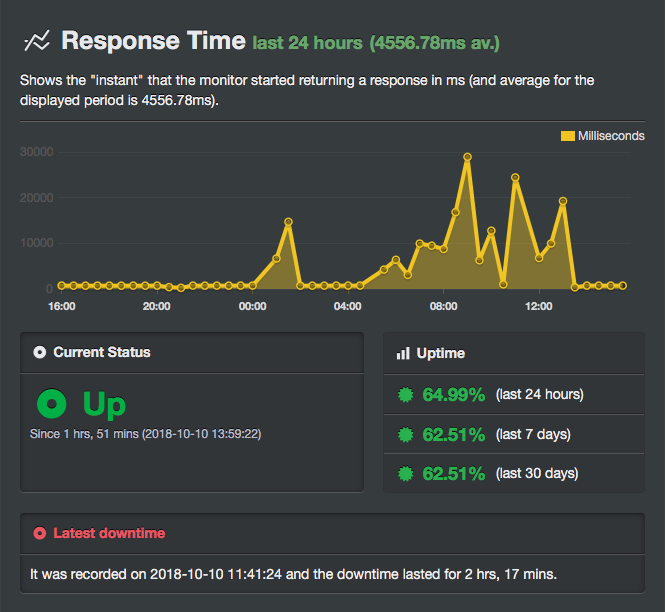Click the Uptime bar chart icon
Image resolution: width=666 pixels, height=612 pixels.
pos(403,353)
